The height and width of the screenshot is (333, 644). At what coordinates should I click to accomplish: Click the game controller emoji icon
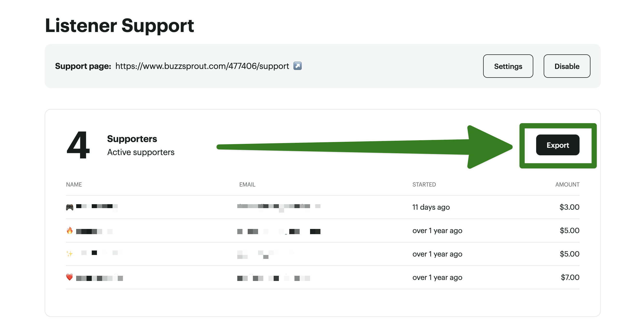[69, 207]
